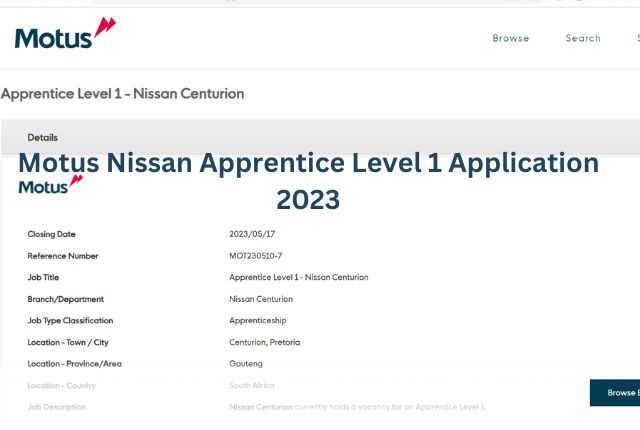Screen dimensions: 640x430
Task: Click the Closing Date label
Action: pyautogui.click(x=51, y=234)
